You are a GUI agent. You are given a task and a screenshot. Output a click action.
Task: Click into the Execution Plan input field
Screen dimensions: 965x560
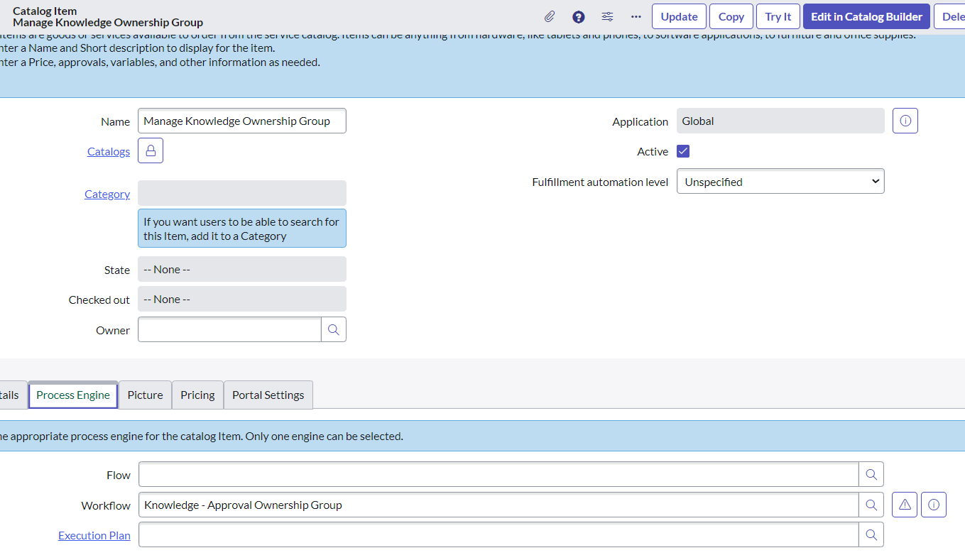click(498, 534)
